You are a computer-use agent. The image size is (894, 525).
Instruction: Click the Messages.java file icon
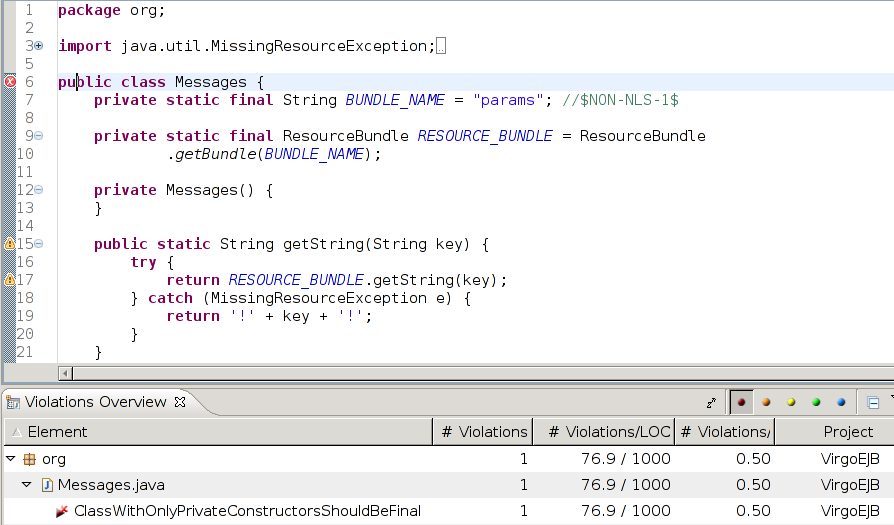[x=46, y=485]
